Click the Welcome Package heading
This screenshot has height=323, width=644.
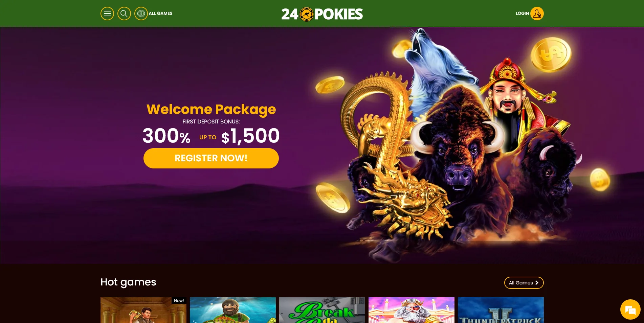pos(211,109)
